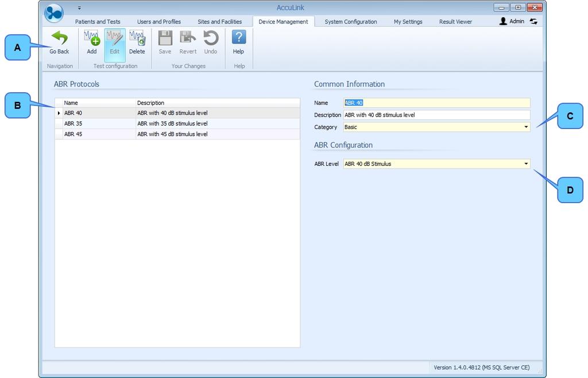Viewport: 588px width, 378px height.
Task: Open the quick access toolbar dropdown arrow
Action: 79,7
